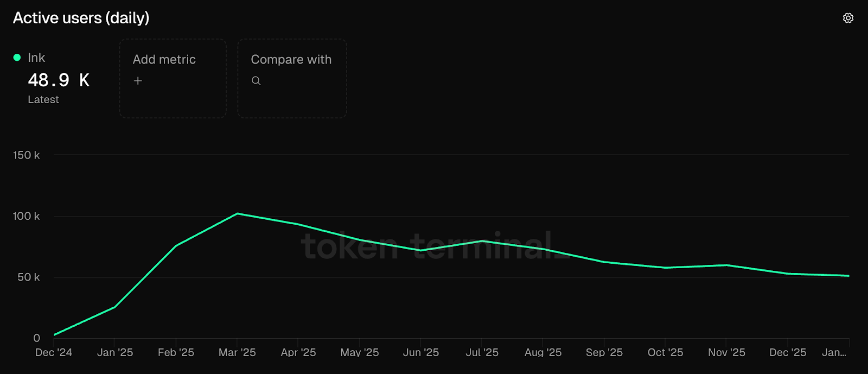Viewport: 868px width, 374px height.
Task: Select the Oct '25 x-axis label
Action: (665, 353)
